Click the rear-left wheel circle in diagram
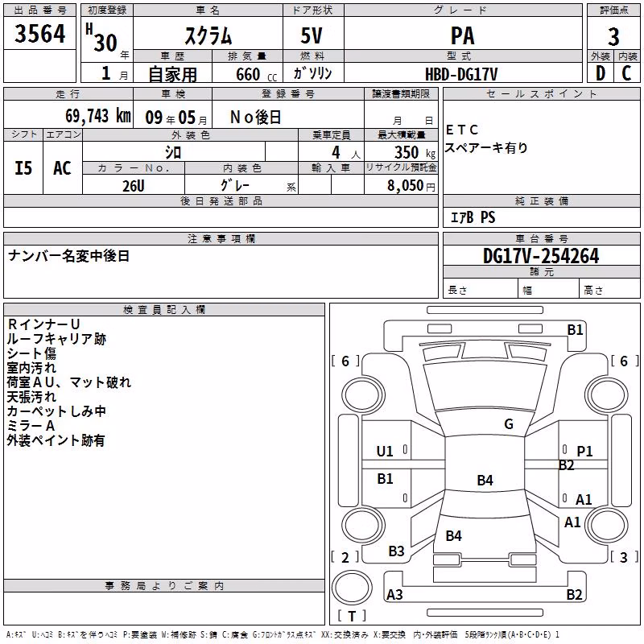Image resolution: width=644 pixels, height=644 pixels. [x=363, y=526]
